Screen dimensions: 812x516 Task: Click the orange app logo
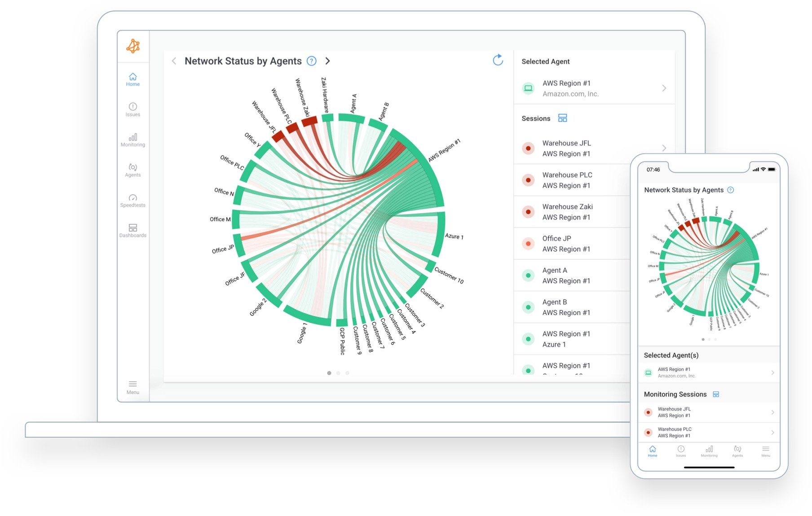tap(133, 46)
